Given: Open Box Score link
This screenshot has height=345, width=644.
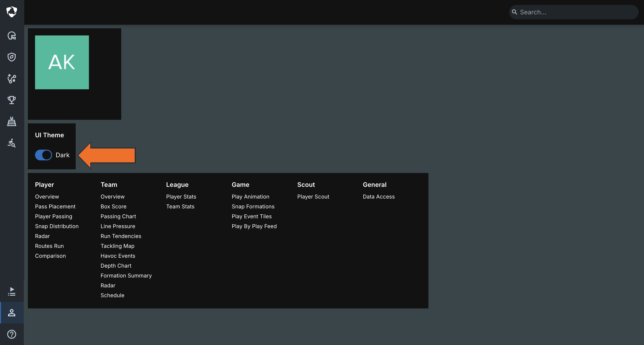Looking at the screenshot, I should click(113, 207).
